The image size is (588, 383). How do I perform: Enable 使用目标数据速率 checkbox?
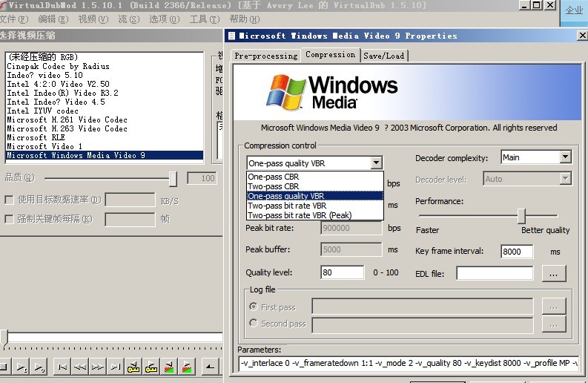point(9,200)
